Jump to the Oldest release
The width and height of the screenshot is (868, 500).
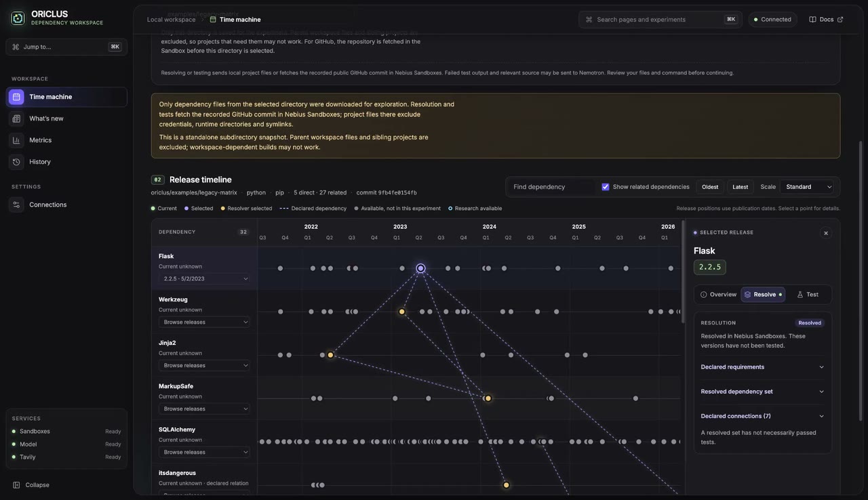point(710,187)
